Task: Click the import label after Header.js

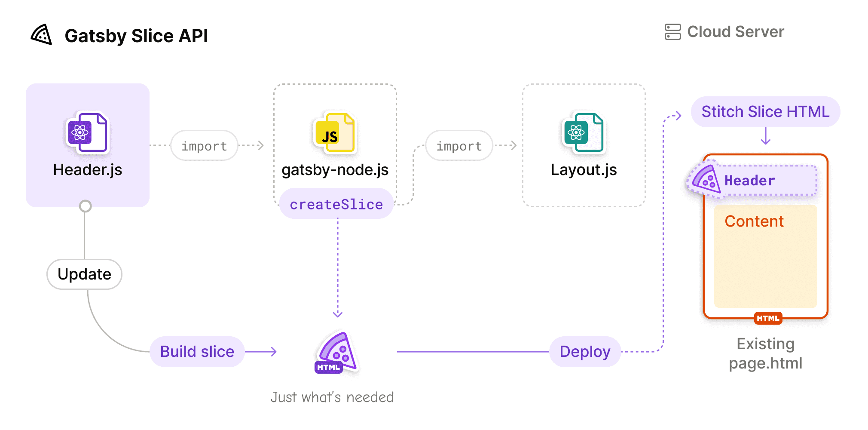Action: [204, 146]
